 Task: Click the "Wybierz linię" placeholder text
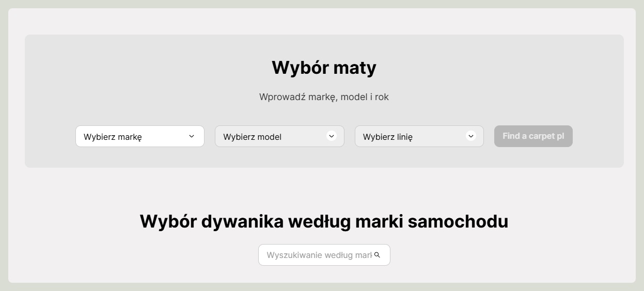tap(387, 137)
